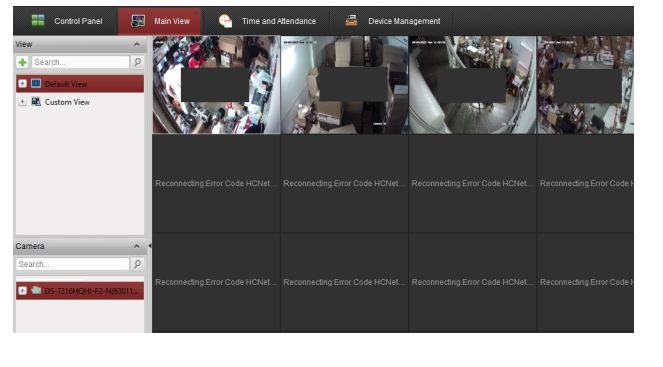
Task: Select the Default View item
Action: click(x=80, y=84)
